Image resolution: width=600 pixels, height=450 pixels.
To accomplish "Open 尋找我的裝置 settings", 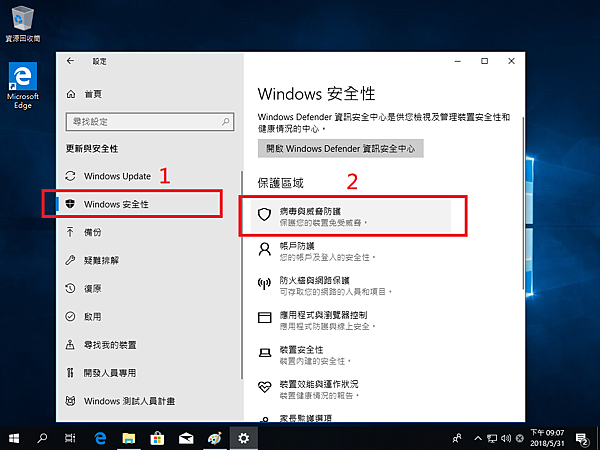I will (110, 344).
